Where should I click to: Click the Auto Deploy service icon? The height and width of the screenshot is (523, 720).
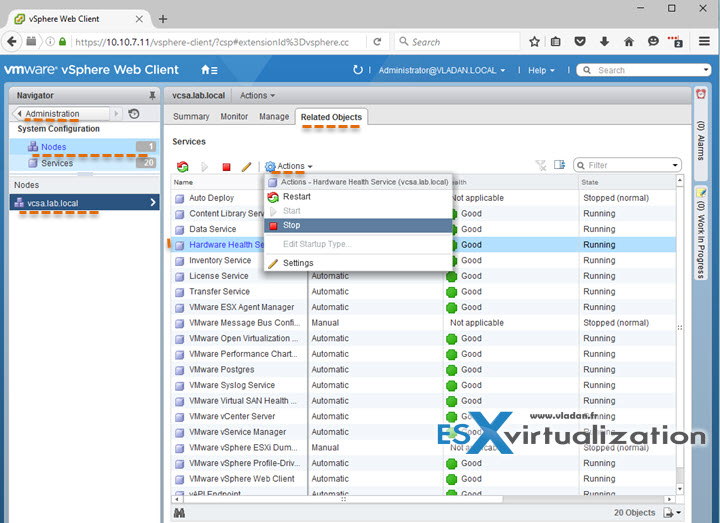point(180,198)
